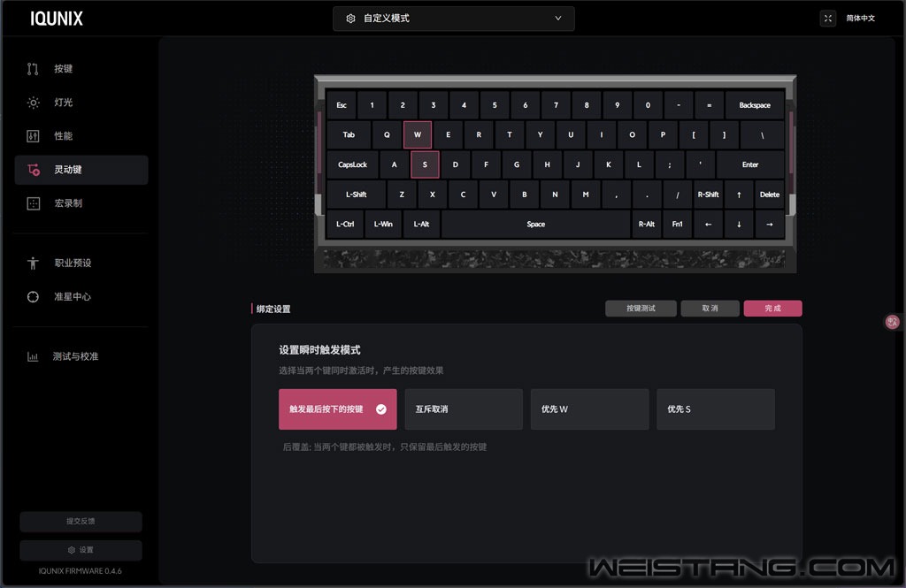Image resolution: width=906 pixels, height=588 pixels.
Task: Click the fullscreen expand icon at top right
Action: 827,19
